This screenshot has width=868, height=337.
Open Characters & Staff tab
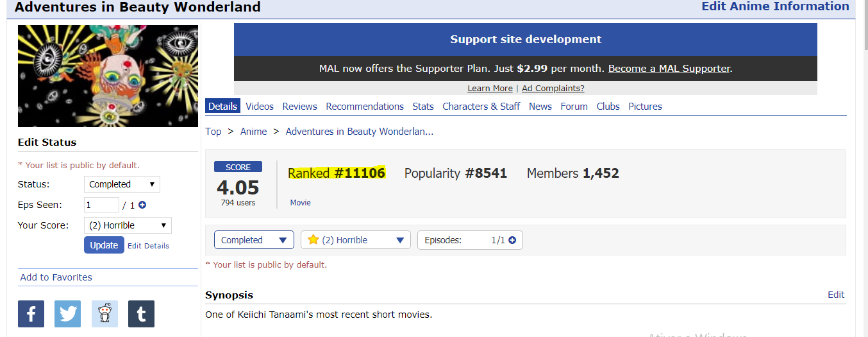pyautogui.click(x=481, y=107)
